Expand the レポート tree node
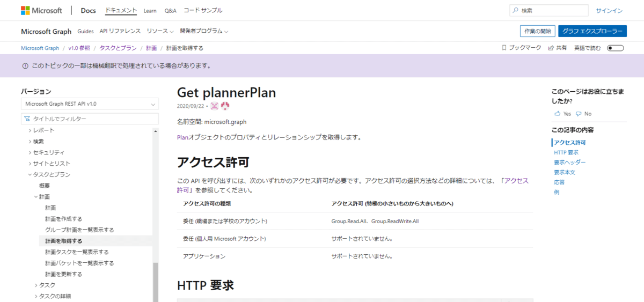 point(30,130)
